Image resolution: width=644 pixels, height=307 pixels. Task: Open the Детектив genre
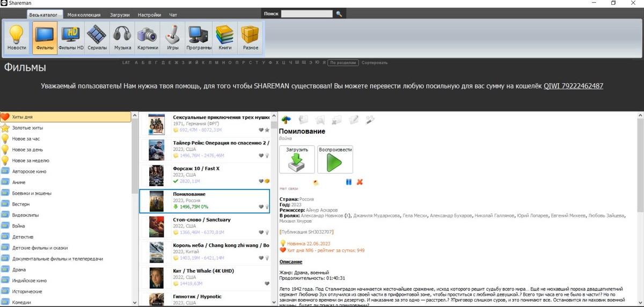coord(65,237)
